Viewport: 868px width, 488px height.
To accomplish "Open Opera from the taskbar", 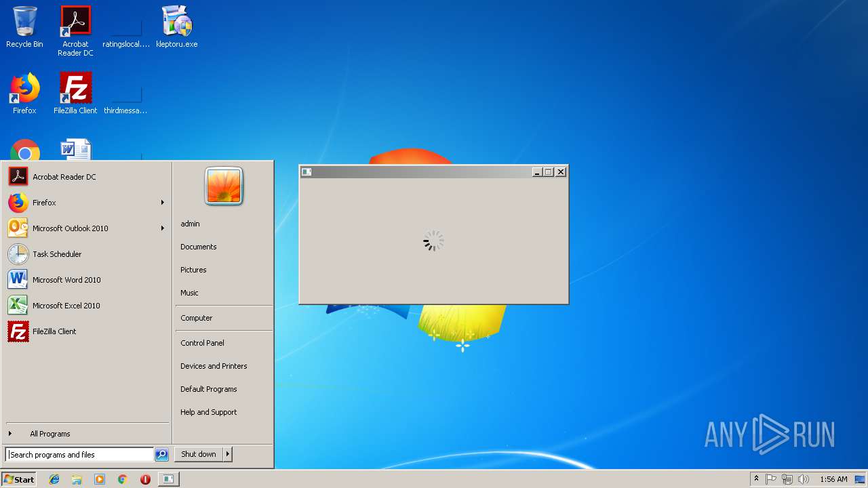I will (145, 479).
